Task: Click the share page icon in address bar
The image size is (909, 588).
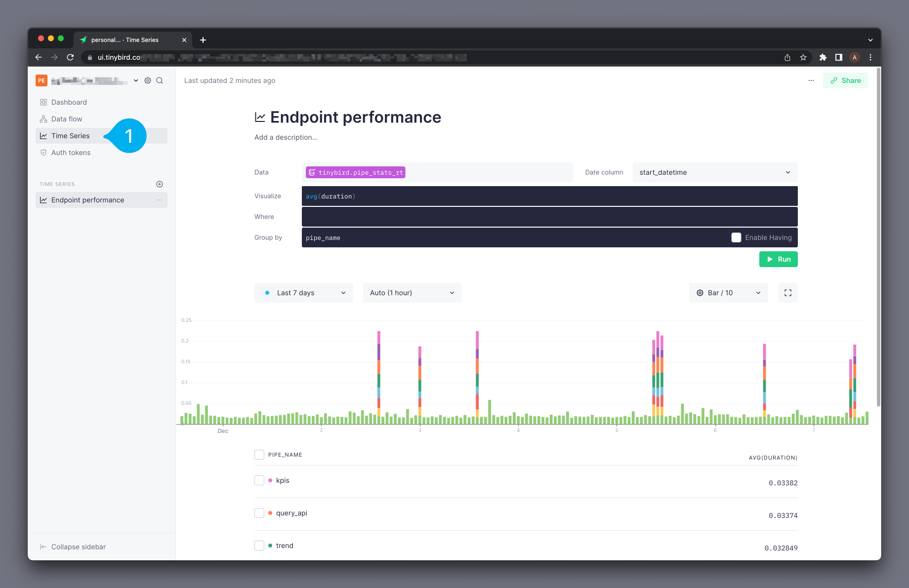Action: click(787, 57)
